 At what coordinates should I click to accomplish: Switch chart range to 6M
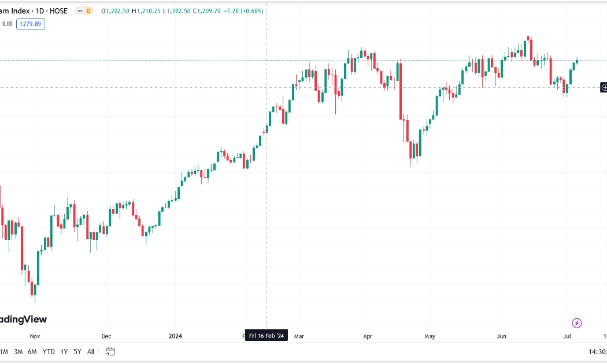pyautogui.click(x=32, y=352)
